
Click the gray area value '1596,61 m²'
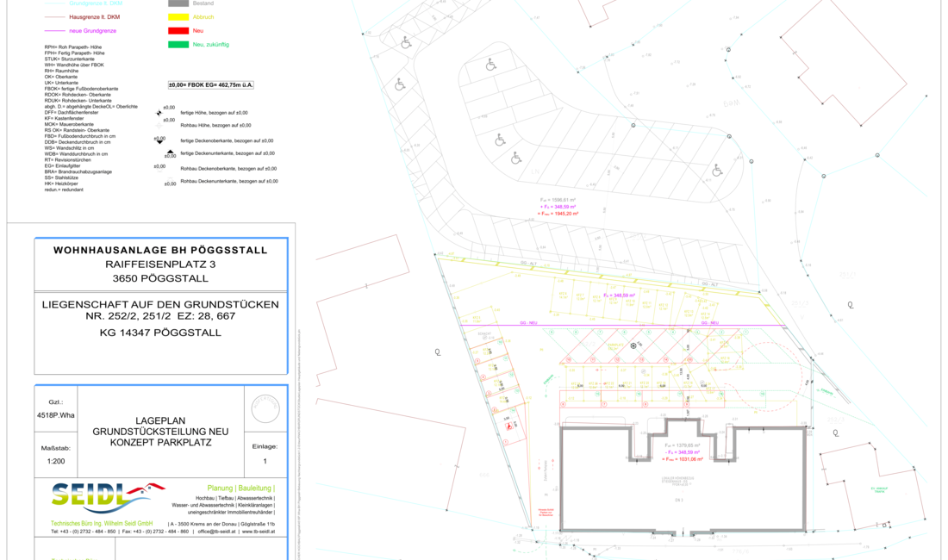[563, 200]
